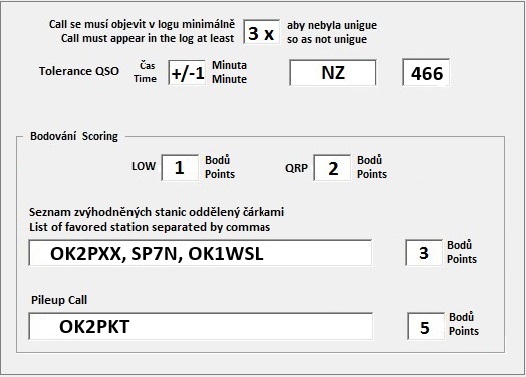Click 'Seznam zvýhodněných stanic oddělený čárkami' text
This screenshot has width=526, height=377.
(156, 212)
